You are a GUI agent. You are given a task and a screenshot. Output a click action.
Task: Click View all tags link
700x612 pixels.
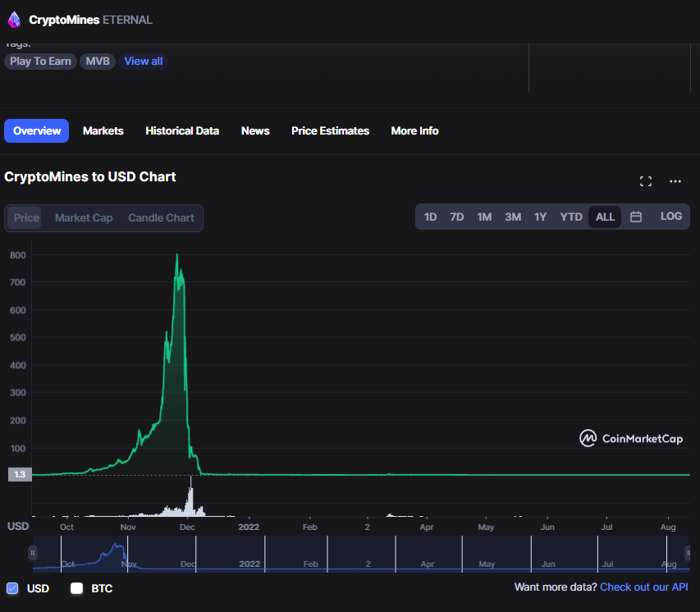[144, 62]
